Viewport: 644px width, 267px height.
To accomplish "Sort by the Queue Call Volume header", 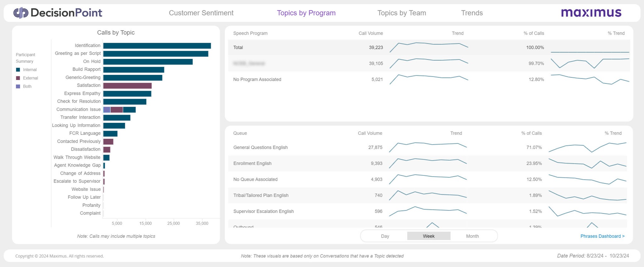I will tap(370, 133).
